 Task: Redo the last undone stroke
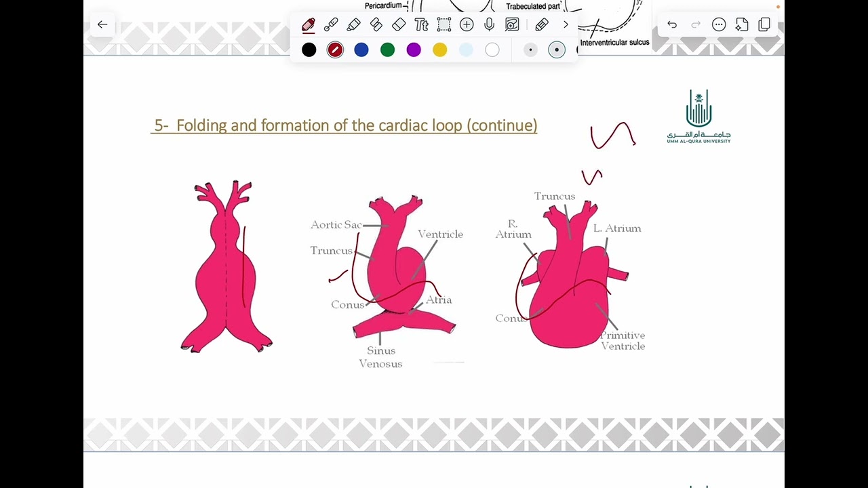pos(696,25)
